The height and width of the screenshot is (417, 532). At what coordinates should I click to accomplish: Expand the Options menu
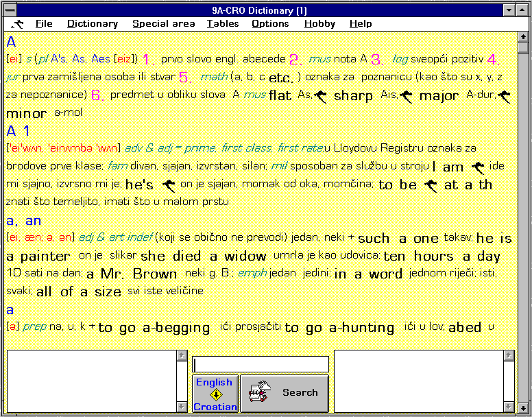270,24
